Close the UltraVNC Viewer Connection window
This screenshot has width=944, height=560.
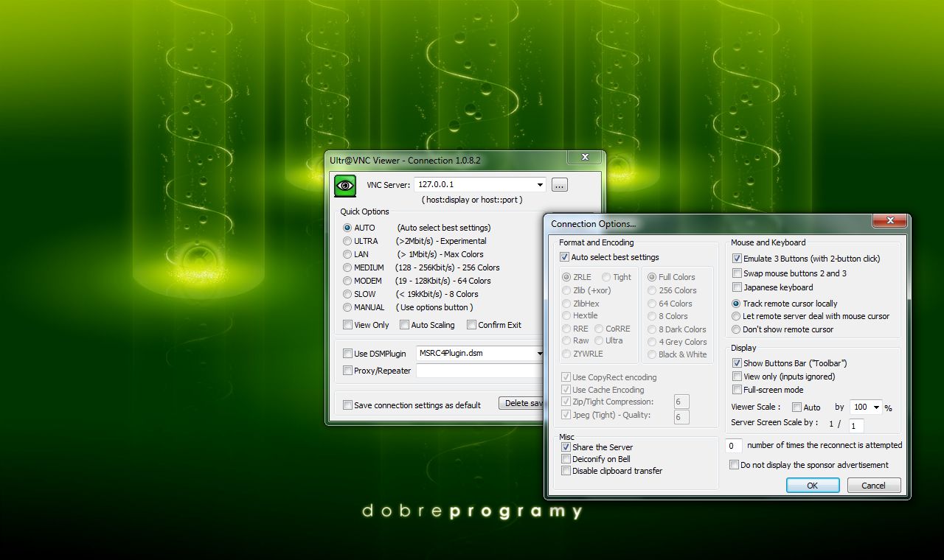(584, 157)
